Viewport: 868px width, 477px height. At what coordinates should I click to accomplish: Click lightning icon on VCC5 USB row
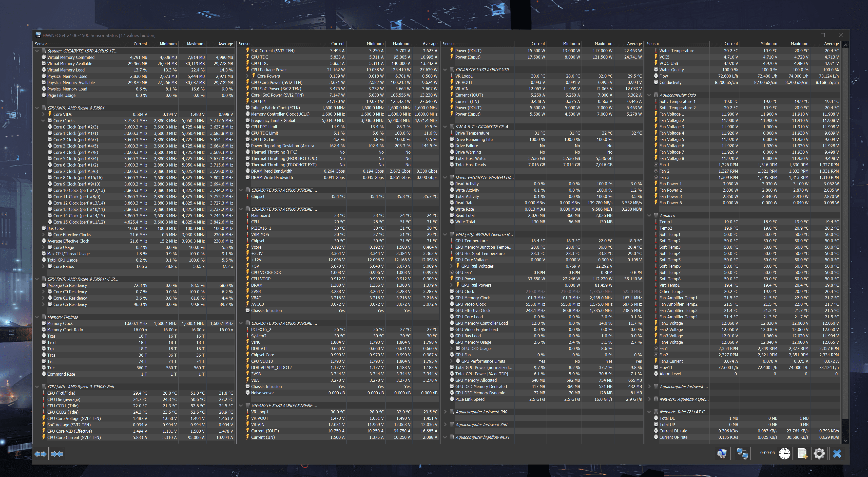[656, 63]
